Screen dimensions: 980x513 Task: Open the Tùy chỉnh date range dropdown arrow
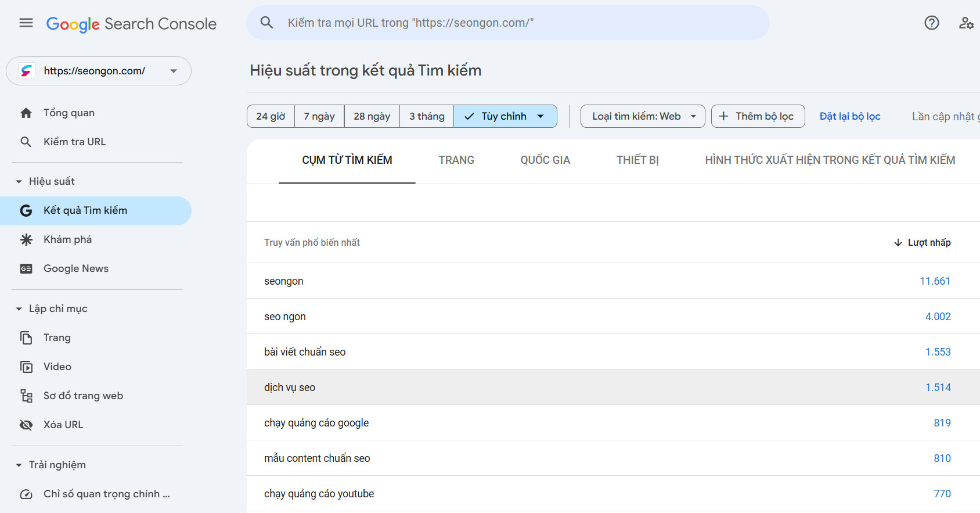click(x=541, y=116)
